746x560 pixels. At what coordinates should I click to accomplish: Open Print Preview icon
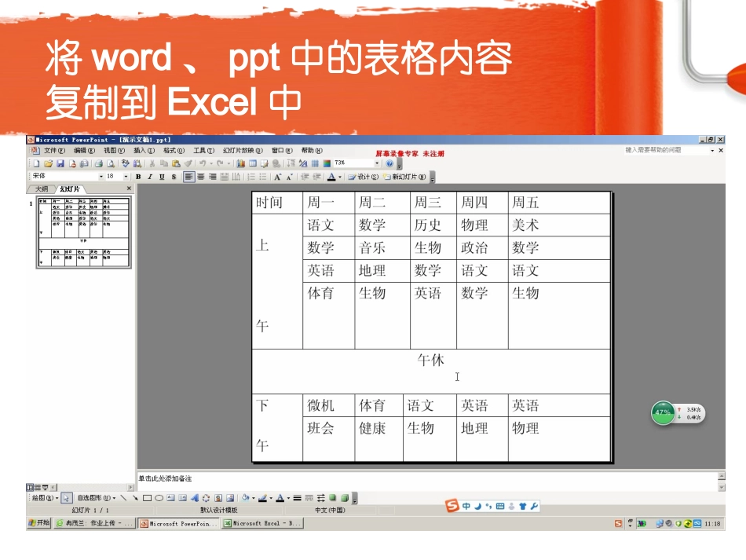pos(111,163)
